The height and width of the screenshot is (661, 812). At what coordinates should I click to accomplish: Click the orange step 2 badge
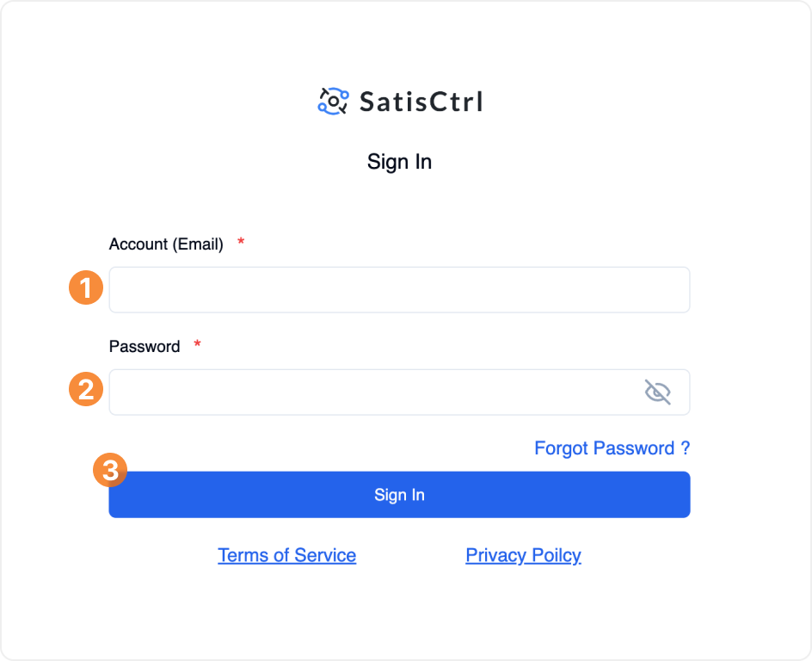point(86,390)
